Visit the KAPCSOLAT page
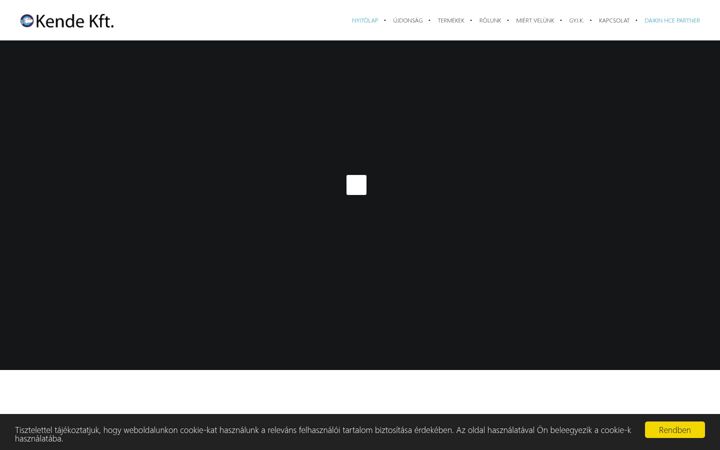Image resolution: width=720 pixels, height=450 pixels. (x=614, y=21)
